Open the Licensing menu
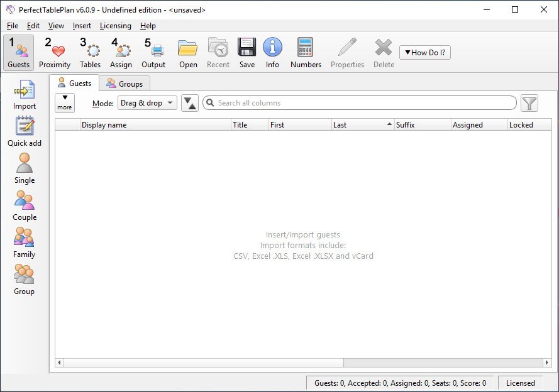 pyautogui.click(x=116, y=26)
